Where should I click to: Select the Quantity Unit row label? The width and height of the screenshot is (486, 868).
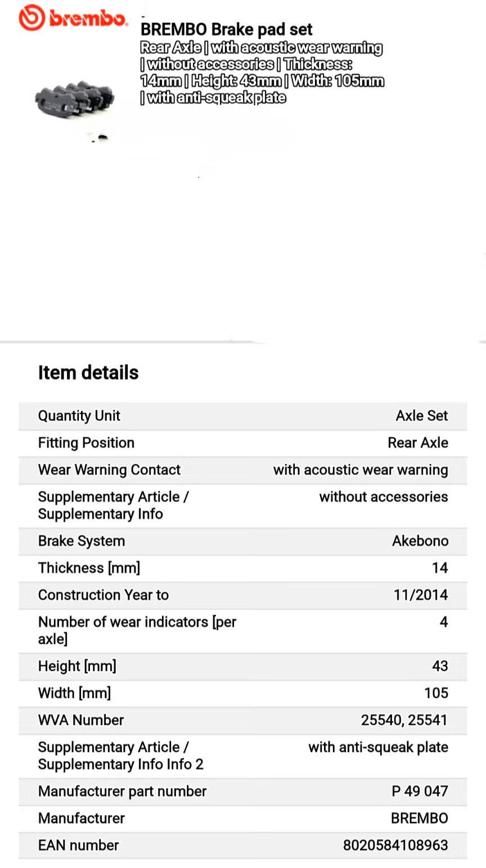pos(79,416)
